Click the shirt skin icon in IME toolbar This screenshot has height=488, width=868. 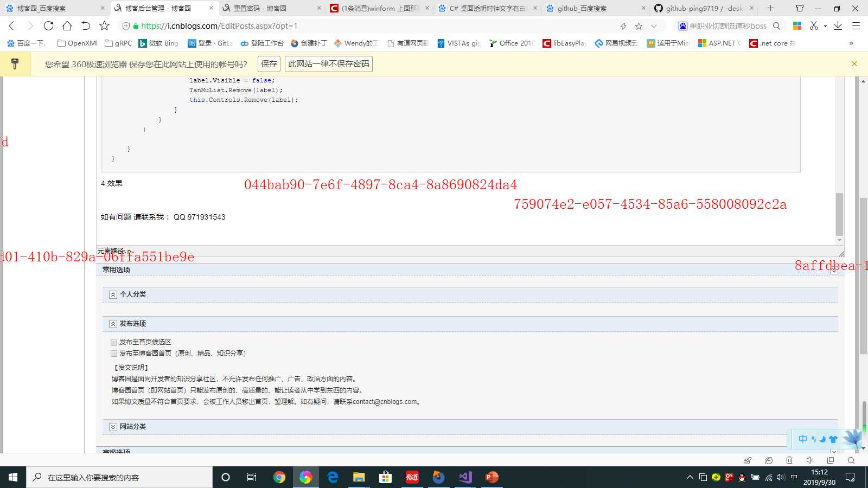tap(833, 439)
